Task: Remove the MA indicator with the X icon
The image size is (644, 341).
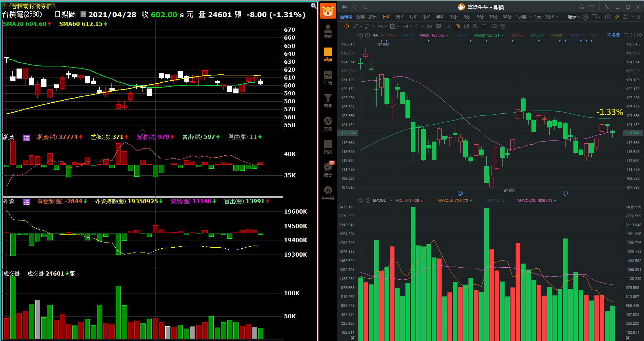Action: tap(367, 35)
